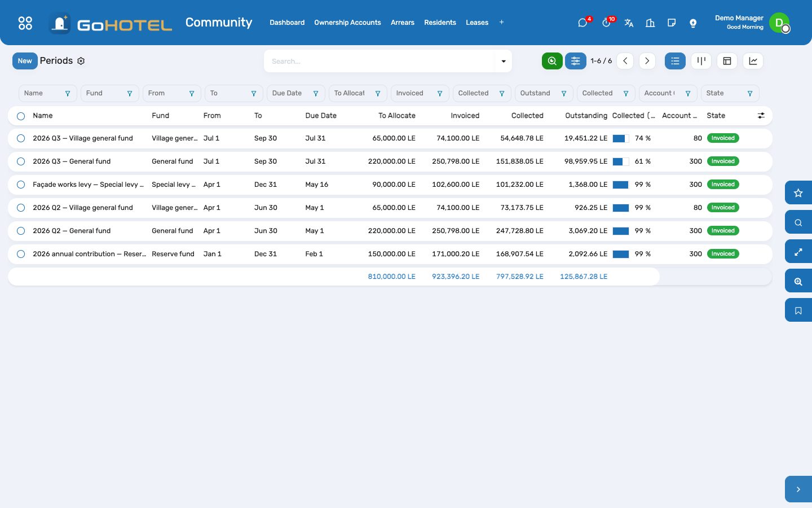The image size is (812, 508).
Task: Open the sticky note icon
Action: click(672, 23)
